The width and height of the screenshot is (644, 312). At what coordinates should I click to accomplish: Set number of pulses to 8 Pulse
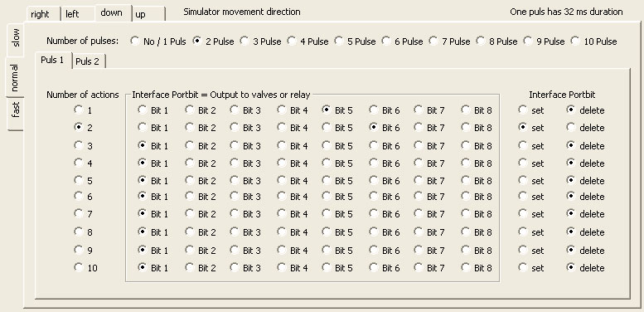(481, 41)
